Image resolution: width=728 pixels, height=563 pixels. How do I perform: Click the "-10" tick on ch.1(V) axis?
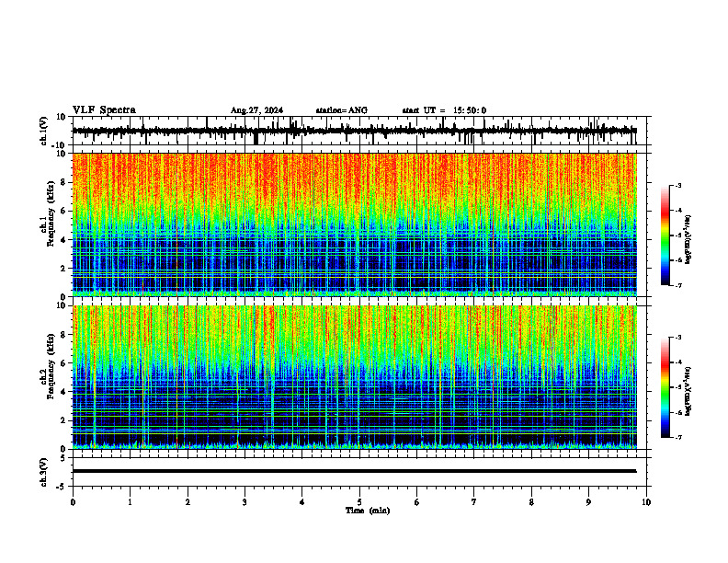click(59, 145)
